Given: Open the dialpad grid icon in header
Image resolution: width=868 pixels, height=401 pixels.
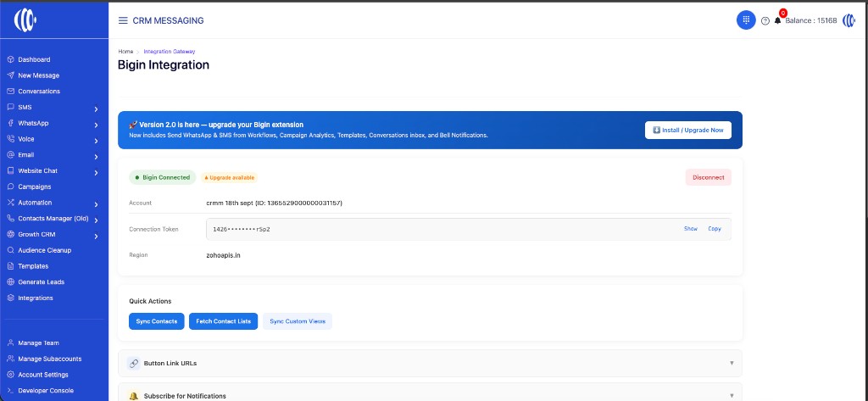Looking at the screenshot, I should [746, 20].
